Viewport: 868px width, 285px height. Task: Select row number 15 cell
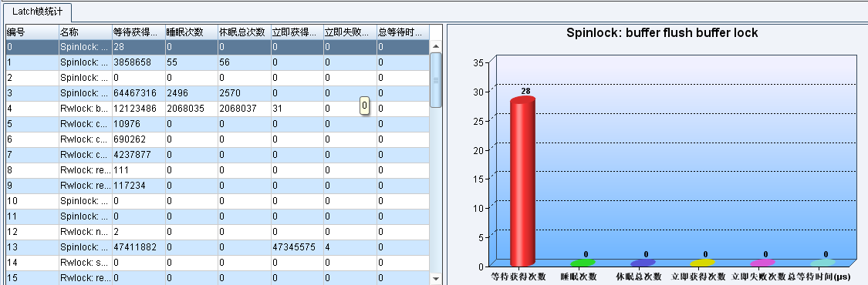[x=32, y=278]
